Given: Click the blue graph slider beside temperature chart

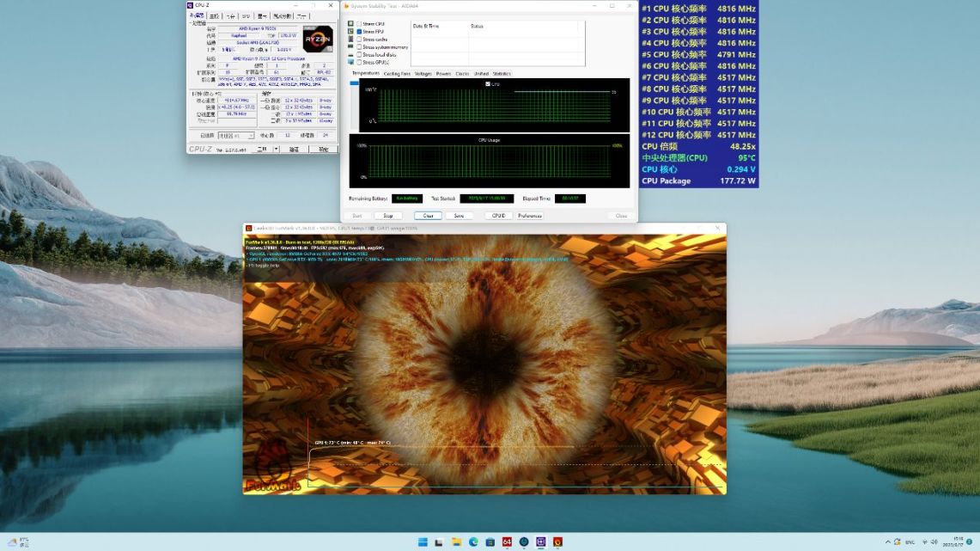Looking at the screenshot, I should 355,83.
